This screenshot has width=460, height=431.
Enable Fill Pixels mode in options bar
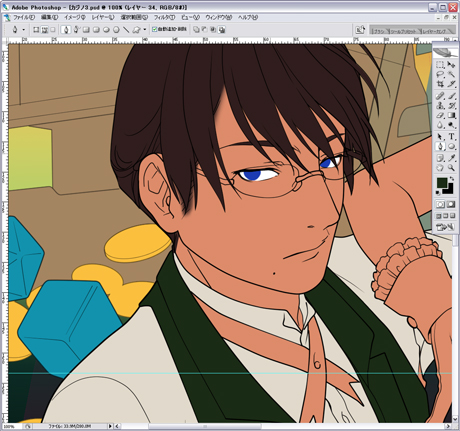coord(53,30)
